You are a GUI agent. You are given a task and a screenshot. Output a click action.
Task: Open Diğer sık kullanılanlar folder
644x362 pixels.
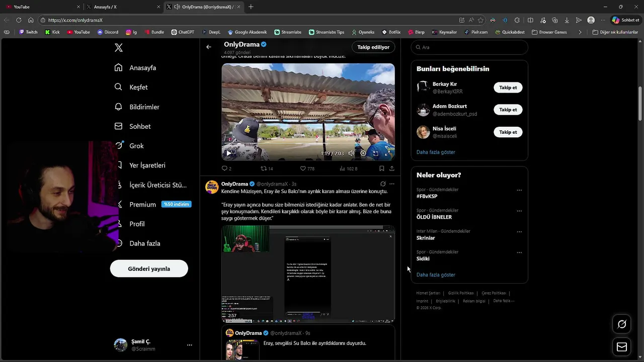pyautogui.click(x=615, y=32)
